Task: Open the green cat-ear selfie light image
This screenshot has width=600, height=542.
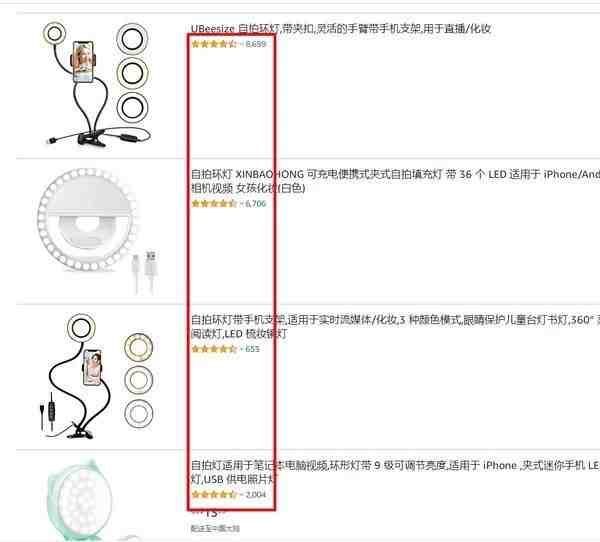Action: (x=92, y=500)
